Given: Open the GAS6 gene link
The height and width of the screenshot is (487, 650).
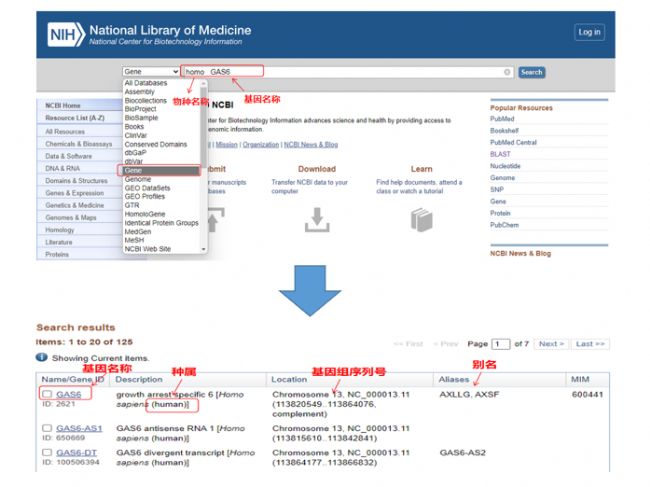Looking at the screenshot, I should 68,395.
